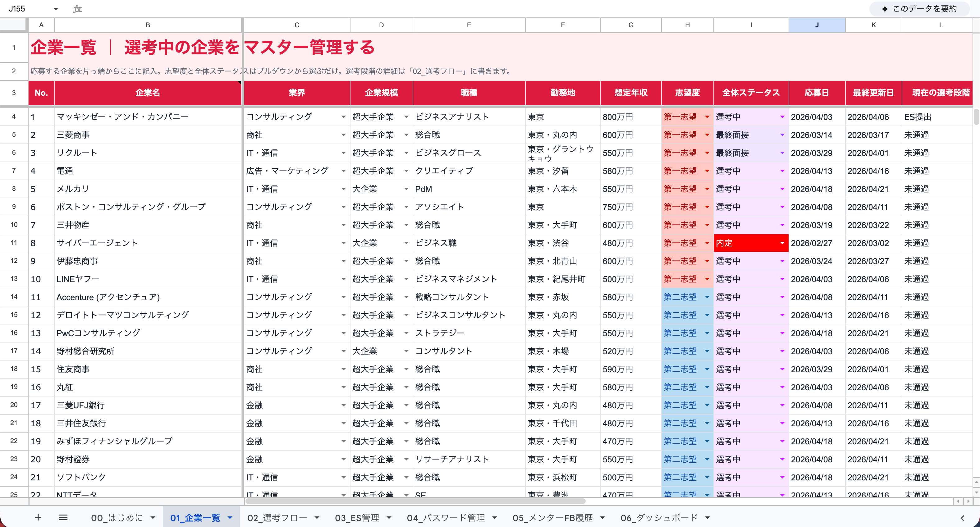Click the select-all corner box
980x527 pixels.
point(13,25)
